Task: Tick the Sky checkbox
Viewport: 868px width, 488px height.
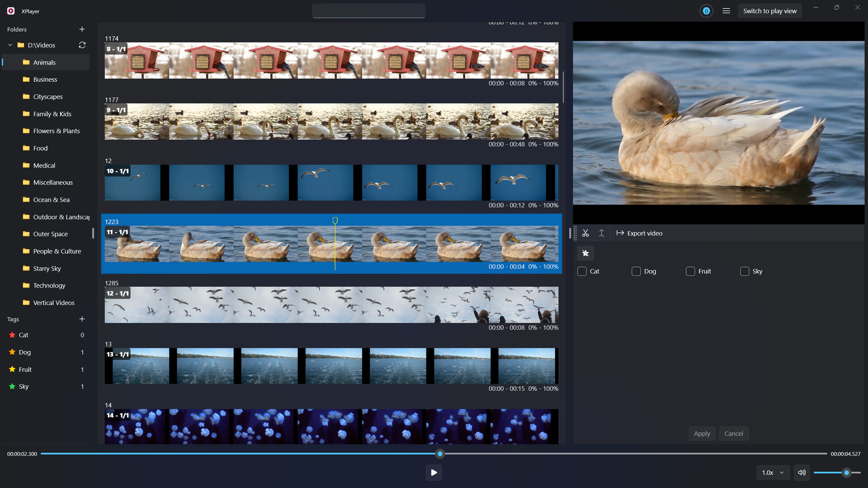Action: (x=745, y=271)
